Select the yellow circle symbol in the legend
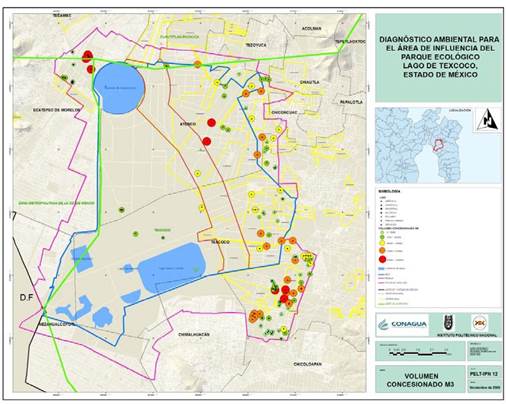Screen dimensions: 506x404 click(382, 243)
